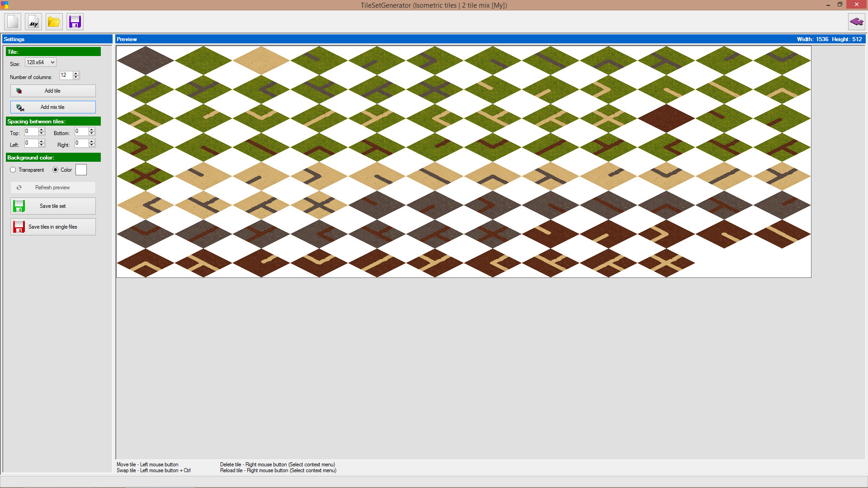Open the background color swatch
868x488 pixels.
[x=81, y=169]
